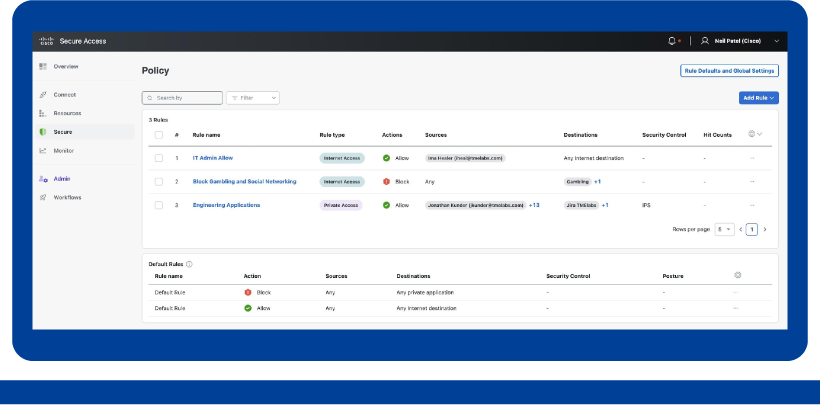Click the Admin user-gear icon
The image size is (820, 405).
43,179
